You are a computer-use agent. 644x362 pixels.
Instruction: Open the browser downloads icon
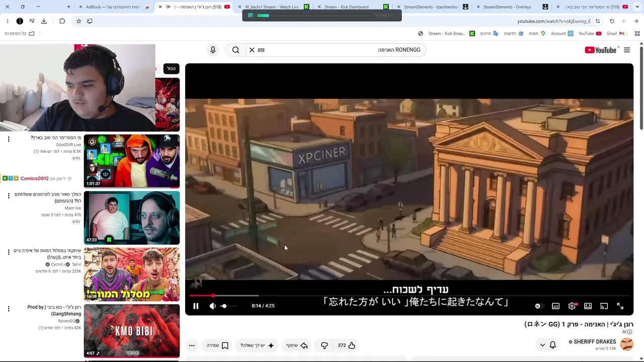[x=44, y=21]
